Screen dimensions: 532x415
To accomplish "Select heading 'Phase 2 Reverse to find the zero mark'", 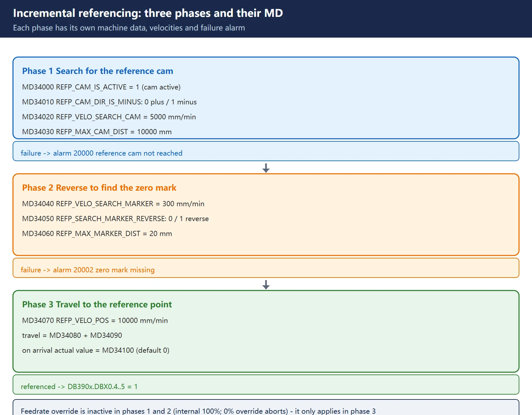I will click(99, 188).
